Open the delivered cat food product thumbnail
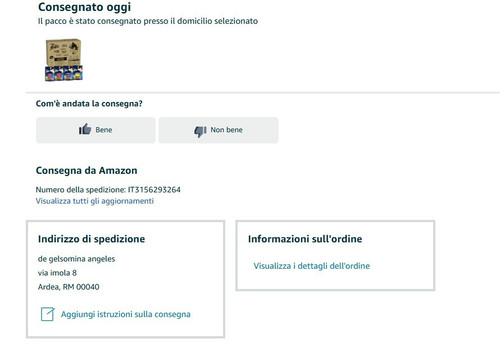The height and width of the screenshot is (360, 500). click(x=63, y=60)
